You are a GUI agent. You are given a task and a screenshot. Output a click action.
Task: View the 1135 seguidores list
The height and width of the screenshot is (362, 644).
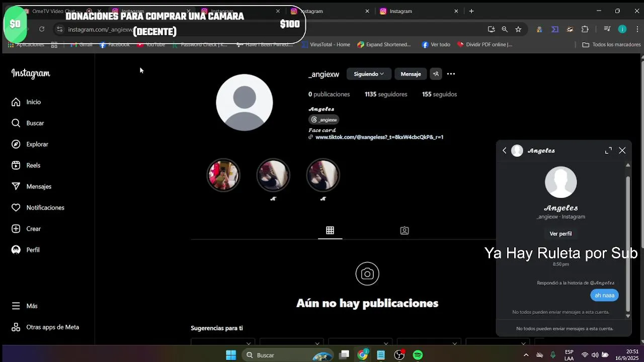point(386,94)
